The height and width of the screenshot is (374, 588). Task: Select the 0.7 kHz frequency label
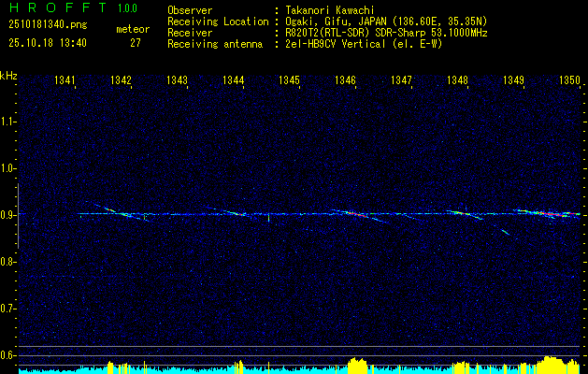point(9,309)
